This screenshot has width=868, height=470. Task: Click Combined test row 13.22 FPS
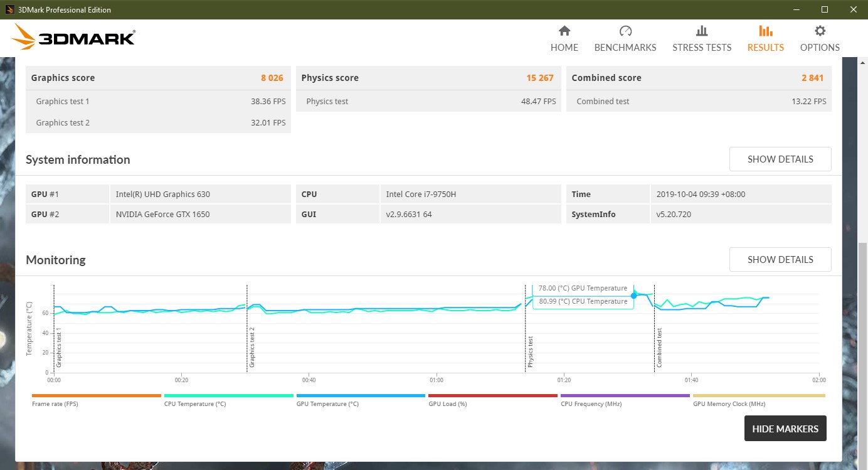699,101
